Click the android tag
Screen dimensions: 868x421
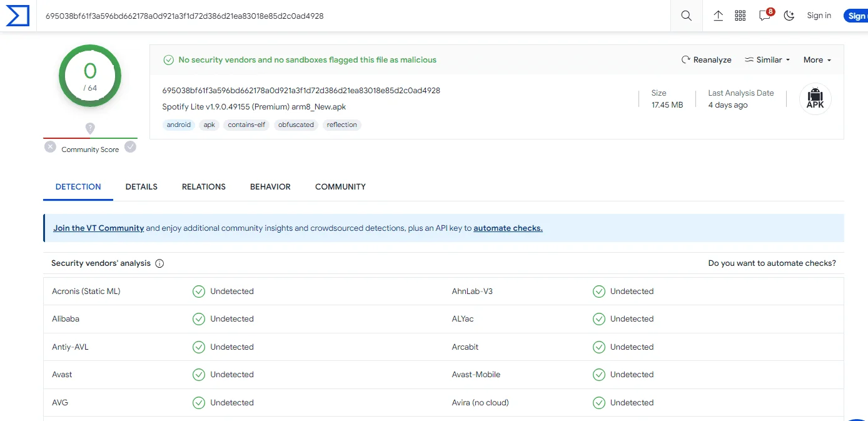(x=179, y=125)
